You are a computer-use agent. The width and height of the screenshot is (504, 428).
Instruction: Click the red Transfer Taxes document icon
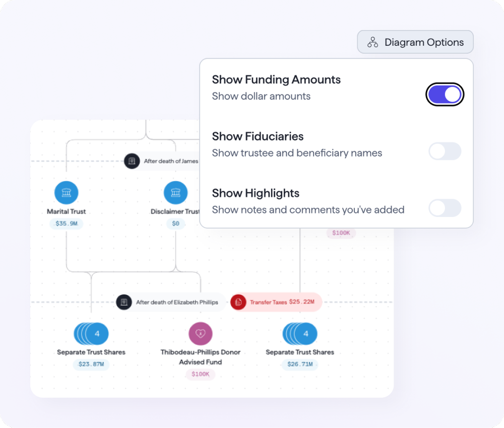pos(238,302)
